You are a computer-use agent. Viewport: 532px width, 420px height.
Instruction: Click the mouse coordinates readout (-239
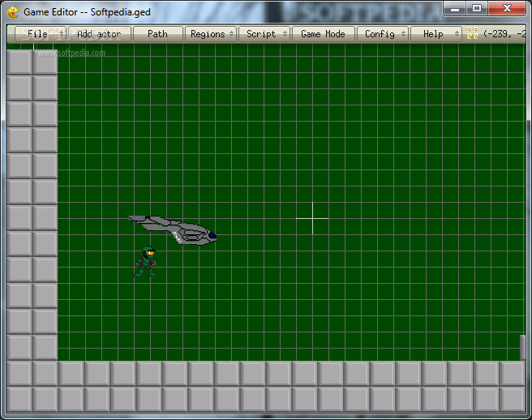point(504,33)
